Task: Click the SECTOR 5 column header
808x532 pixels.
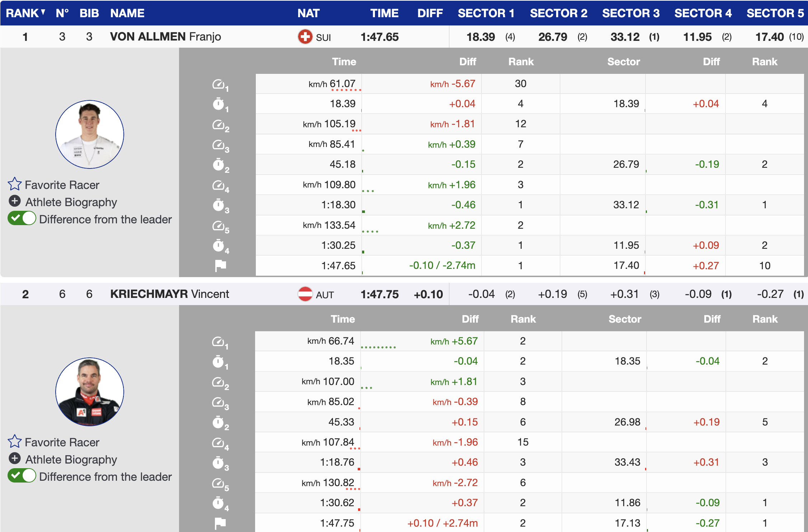Action: coord(775,13)
